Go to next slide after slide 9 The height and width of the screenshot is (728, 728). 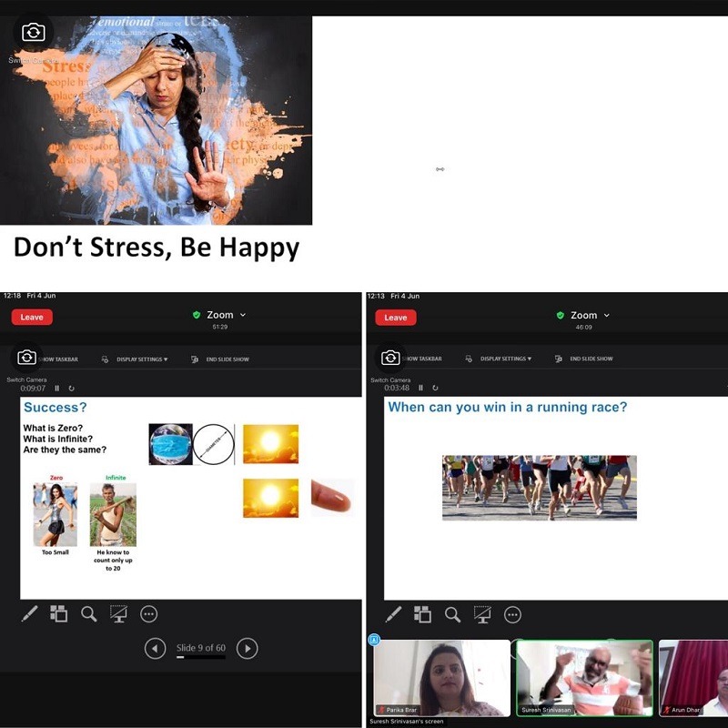coord(247,649)
